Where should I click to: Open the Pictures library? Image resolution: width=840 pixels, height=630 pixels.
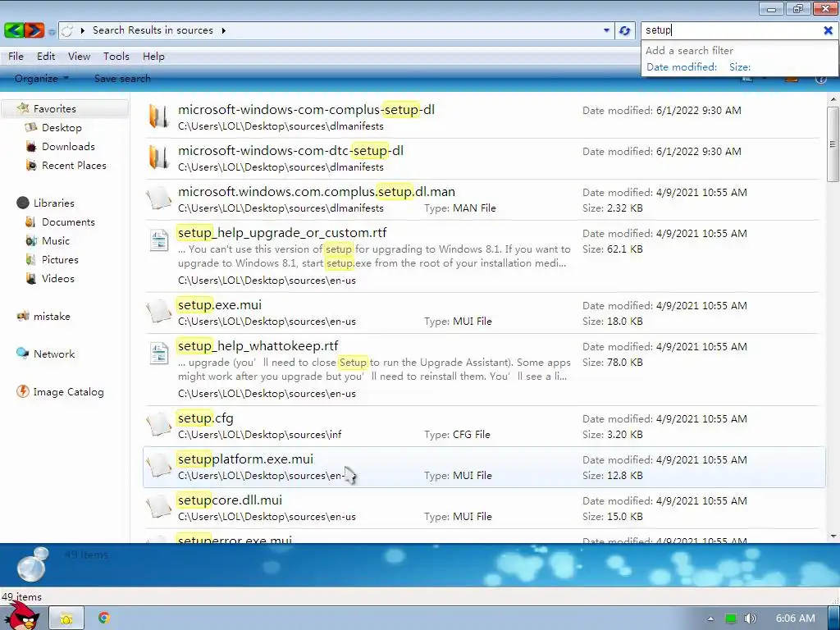point(60,260)
